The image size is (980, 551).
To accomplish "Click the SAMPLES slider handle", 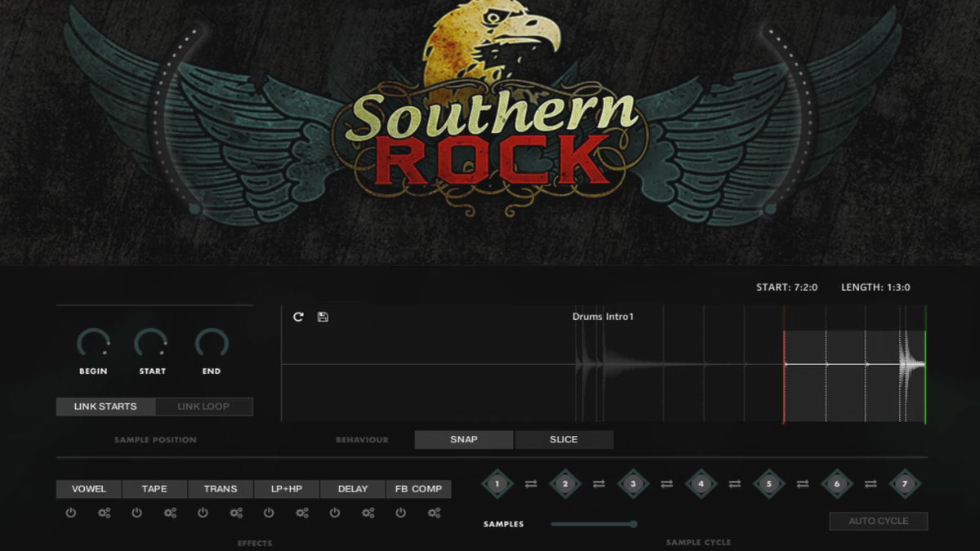I will 633,524.
